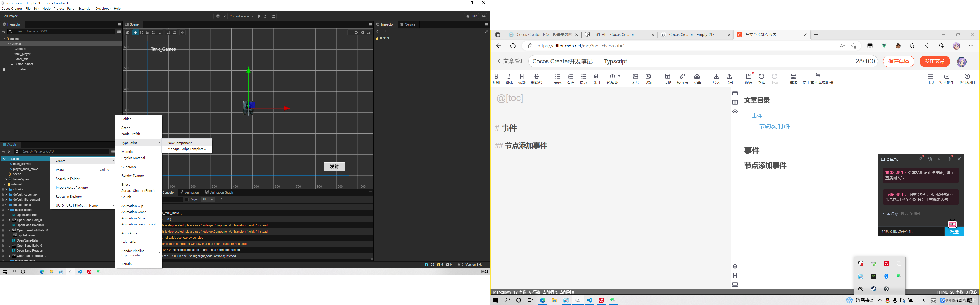Apply bold (加粗) in the CSDN editor
This screenshot has height=305, width=980.
tap(496, 79)
